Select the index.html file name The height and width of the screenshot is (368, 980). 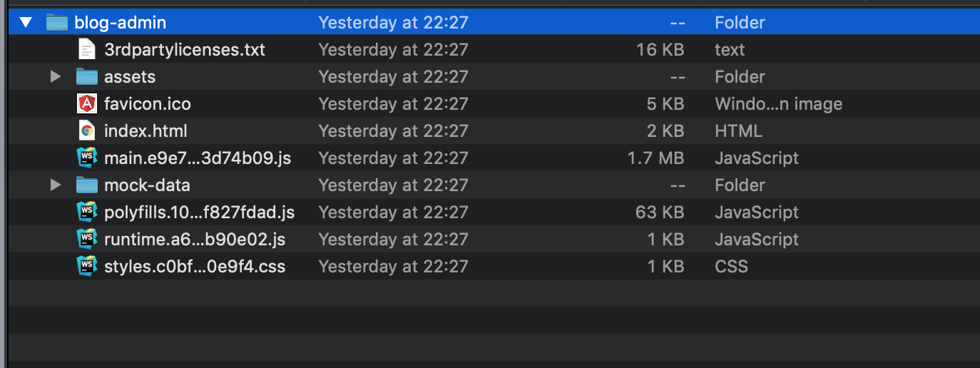(x=146, y=131)
